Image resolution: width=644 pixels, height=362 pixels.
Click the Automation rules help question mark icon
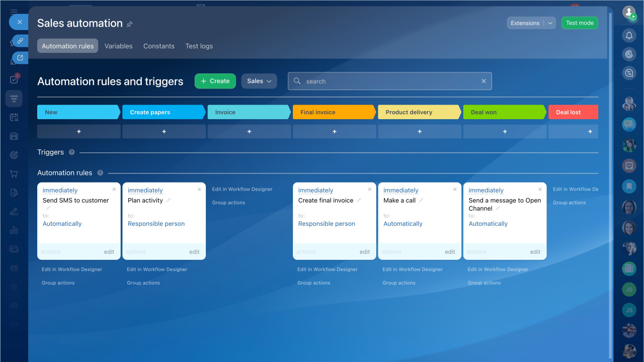[x=100, y=173]
